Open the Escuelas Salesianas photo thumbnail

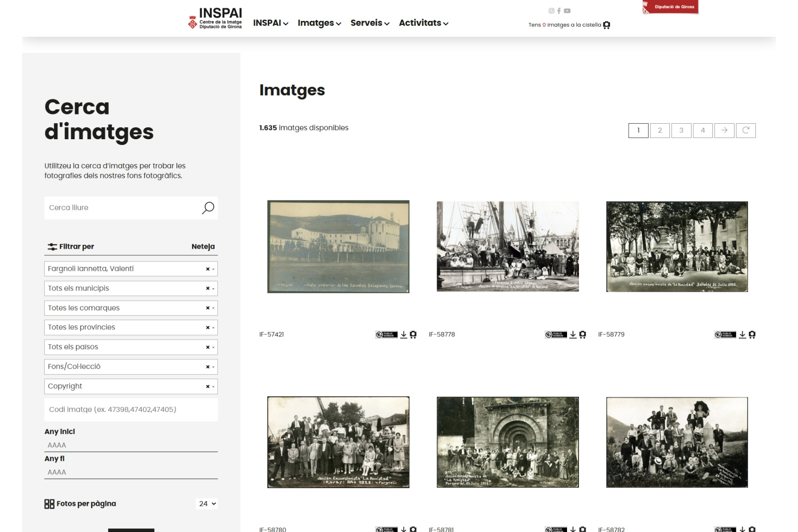[x=338, y=246]
